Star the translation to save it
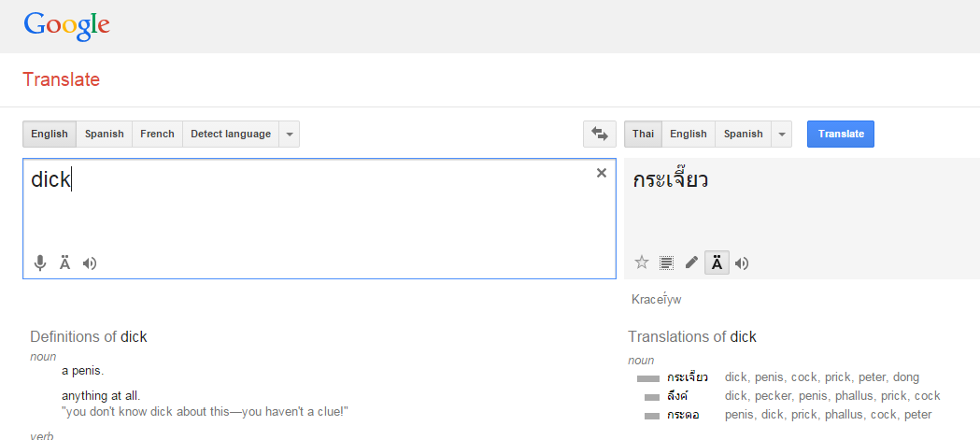The image size is (980, 440). 642,263
